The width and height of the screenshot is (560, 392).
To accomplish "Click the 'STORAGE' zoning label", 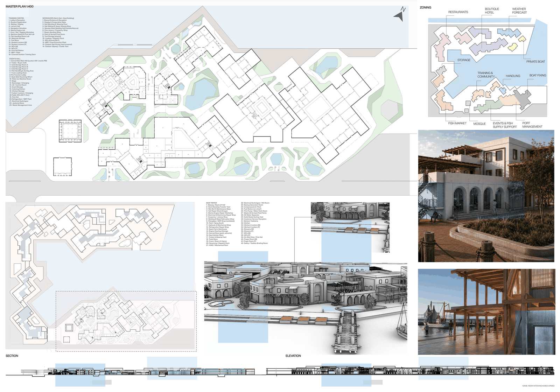I will (x=464, y=60).
